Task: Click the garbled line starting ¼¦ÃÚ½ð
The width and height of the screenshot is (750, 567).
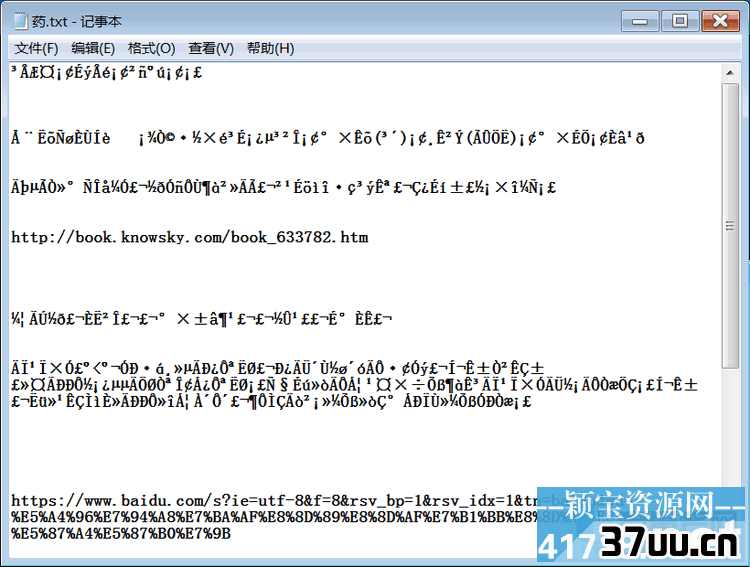Action: 201,319
